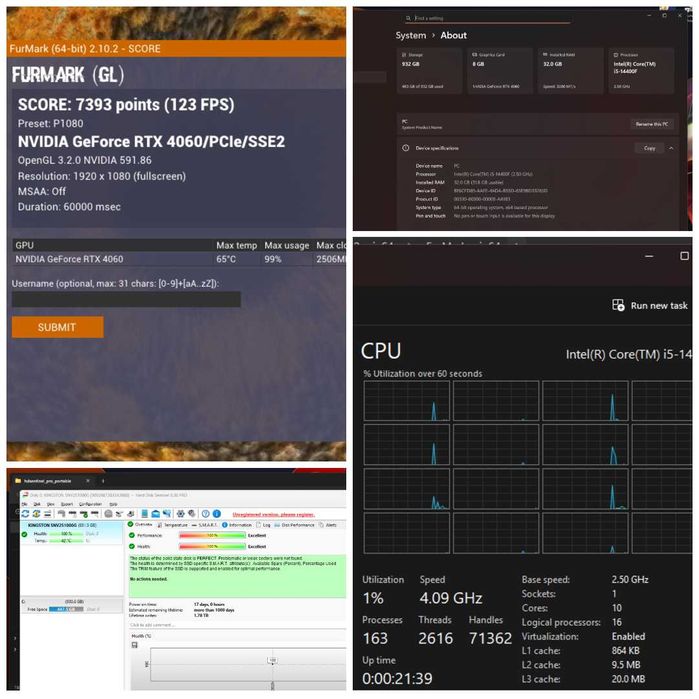Viewport: 699px width, 699px height.
Task: Click the Storage 932 GB card
Action: point(429,70)
